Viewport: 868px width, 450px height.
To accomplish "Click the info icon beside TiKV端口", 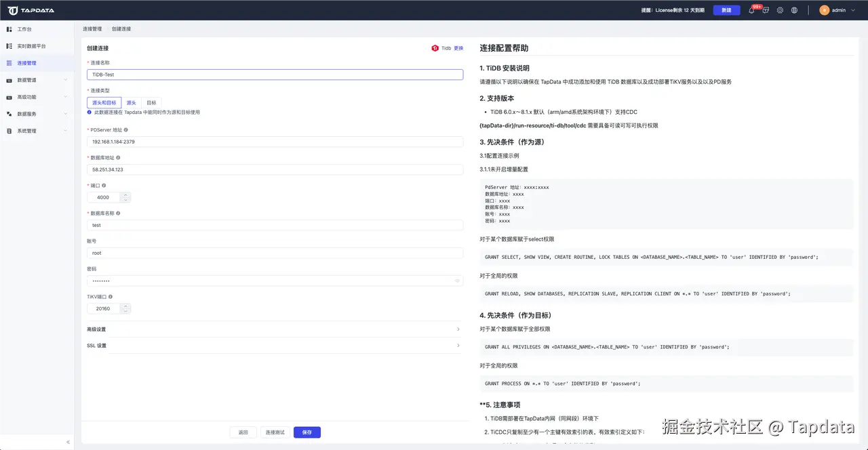I will [111, 297].
